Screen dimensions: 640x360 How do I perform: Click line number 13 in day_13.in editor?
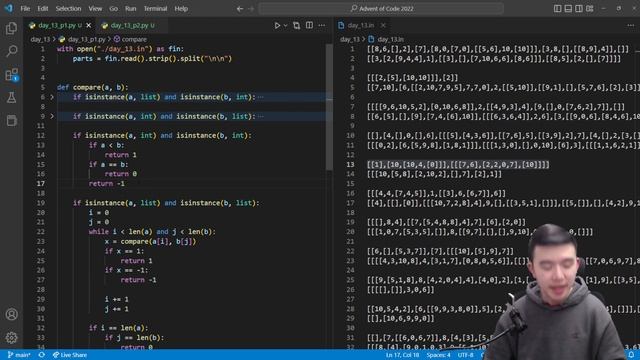click(x=350, y=164)
